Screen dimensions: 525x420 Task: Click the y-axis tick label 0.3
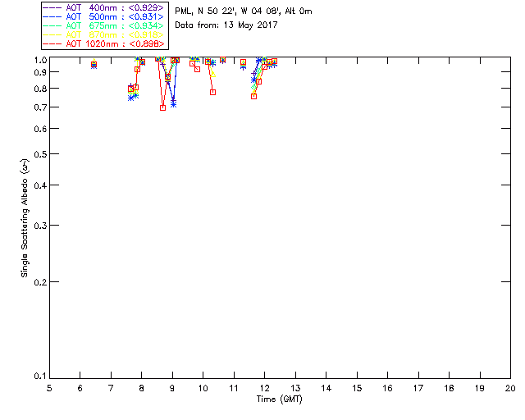40,226
